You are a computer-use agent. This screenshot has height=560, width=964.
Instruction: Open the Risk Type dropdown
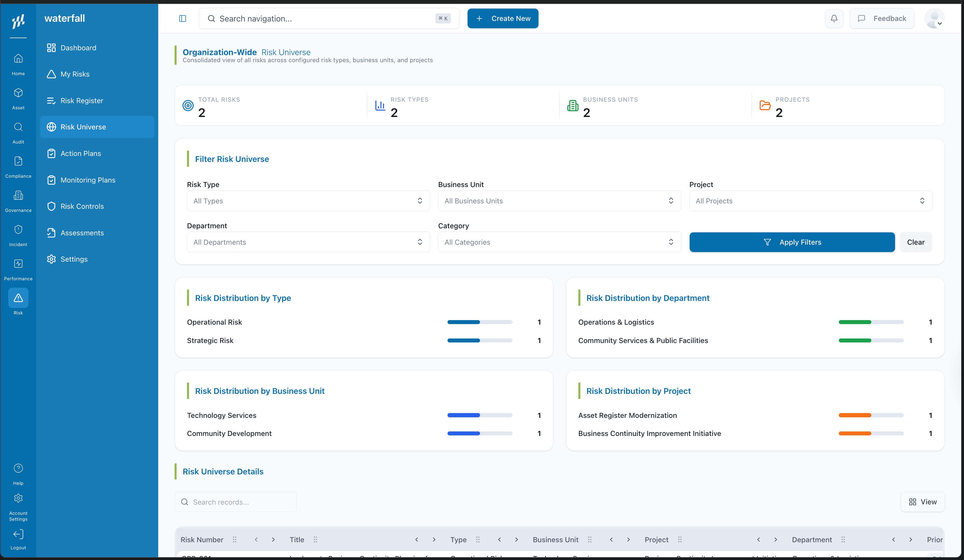308,201
